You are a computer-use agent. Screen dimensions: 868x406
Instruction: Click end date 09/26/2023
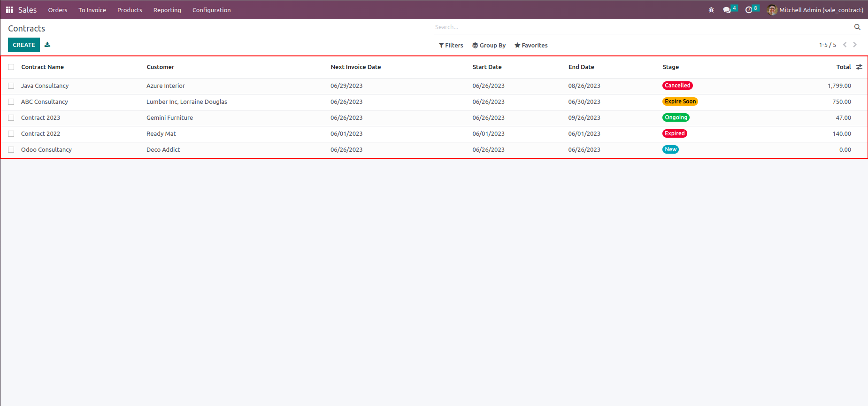[x=584, y=118]
